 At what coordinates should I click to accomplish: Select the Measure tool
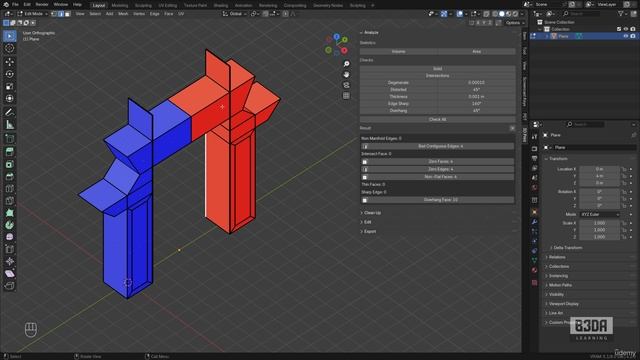(x=9, y=125)
